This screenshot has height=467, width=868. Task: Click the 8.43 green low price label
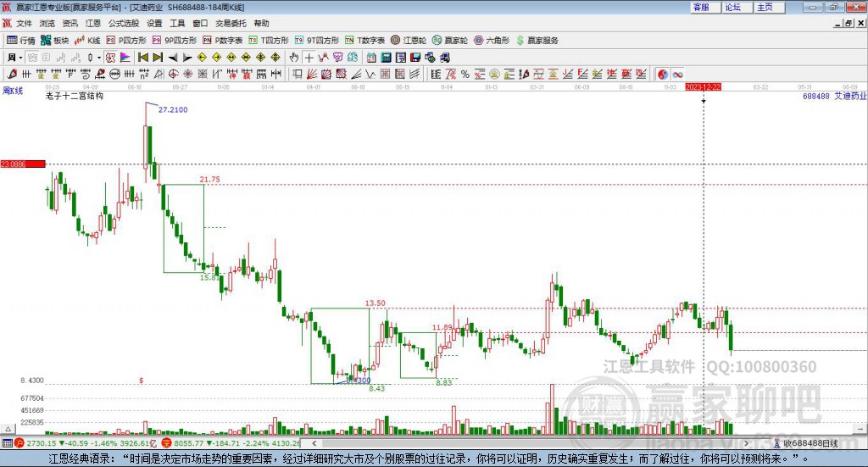point(377,388)
